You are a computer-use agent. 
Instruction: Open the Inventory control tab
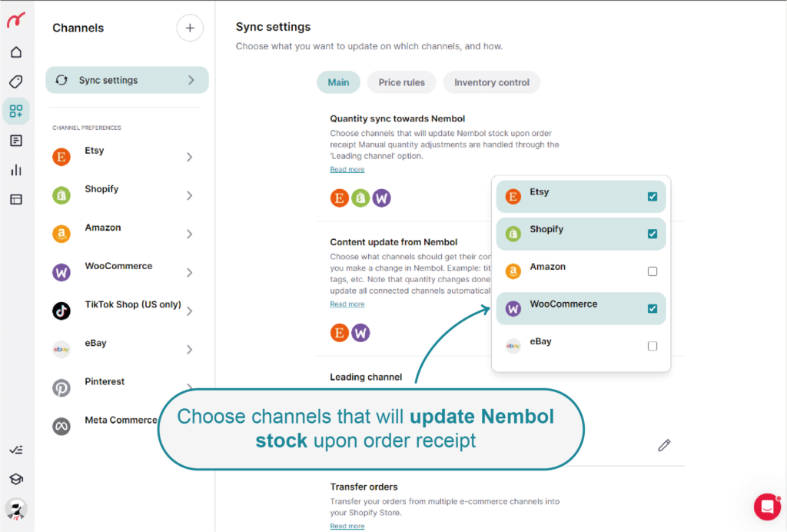tap(491, 82)
